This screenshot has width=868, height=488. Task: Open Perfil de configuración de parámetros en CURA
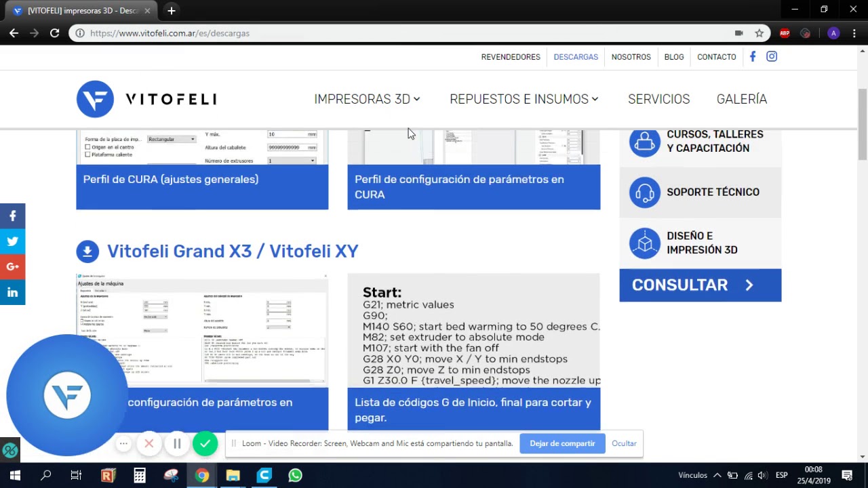coord(473,186)
